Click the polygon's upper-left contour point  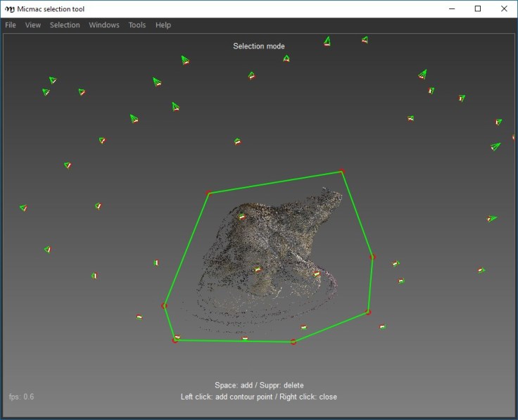pyautogui.click(x=208, y=193)
